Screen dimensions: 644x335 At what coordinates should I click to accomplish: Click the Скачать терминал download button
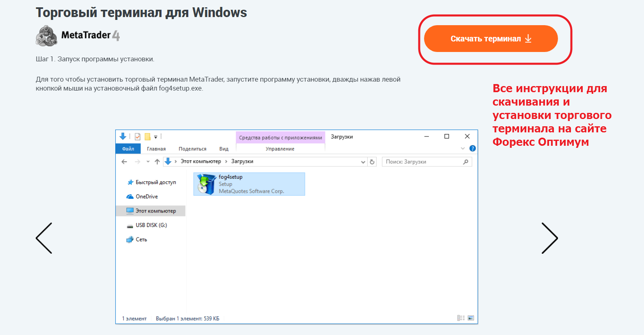pyautogui.click(x=491, y=39)
